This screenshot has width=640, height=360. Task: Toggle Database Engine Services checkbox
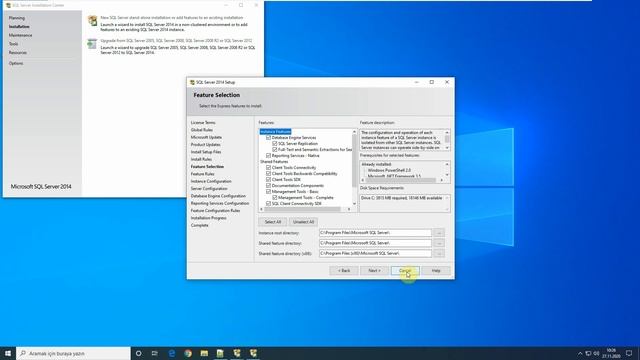268,138
